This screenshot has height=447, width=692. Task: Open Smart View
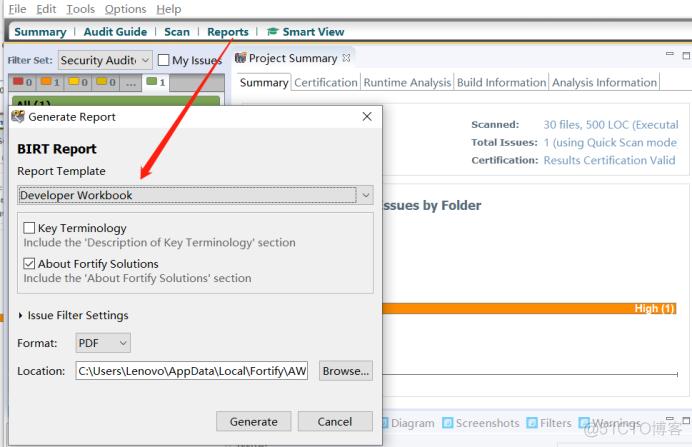pos(313,32)
